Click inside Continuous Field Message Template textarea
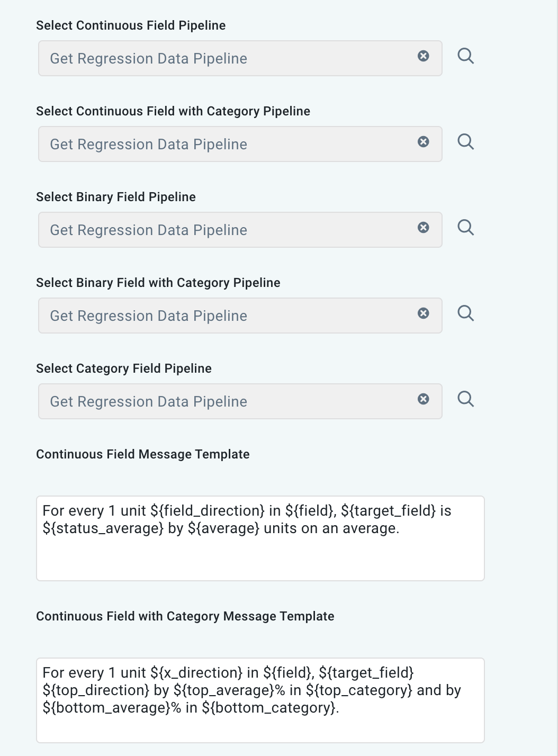The width and height of the screenshot is (558, 756). [259, 537]
